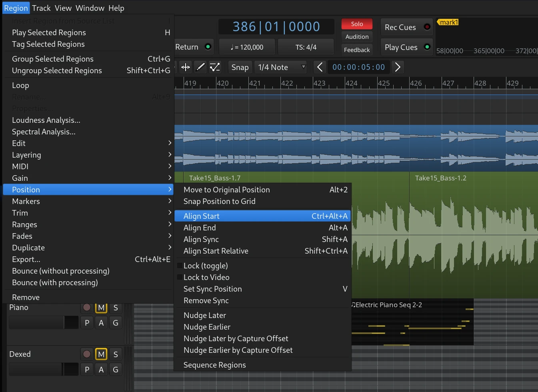Choose Nudge Later by Capture Offset
The width and height of the screenshot is (538, 392).
tap(263, 338)
